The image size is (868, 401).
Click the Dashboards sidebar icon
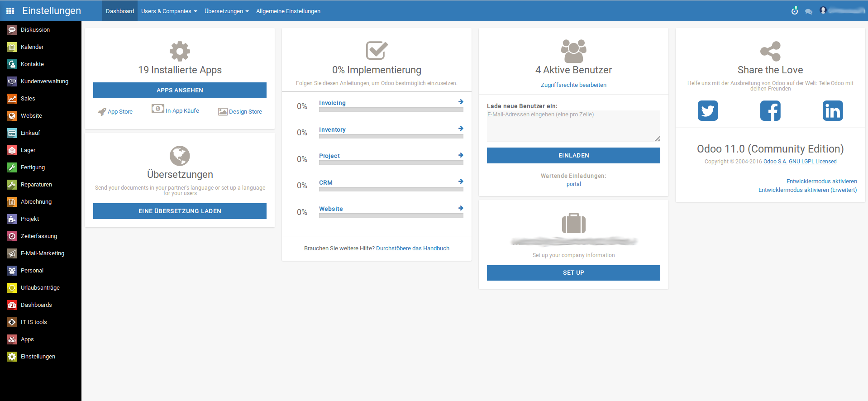click(x=12, y=305)
